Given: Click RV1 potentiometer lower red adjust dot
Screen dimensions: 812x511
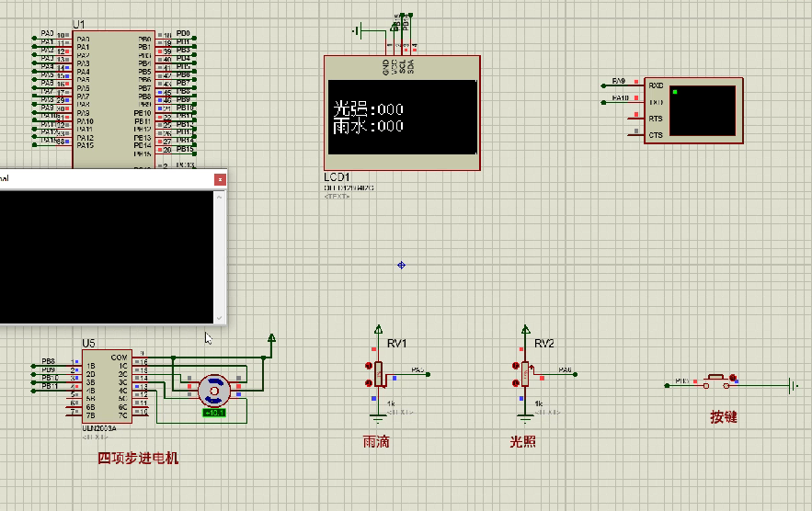Looking at the screenshot, I should pos(368,383).
